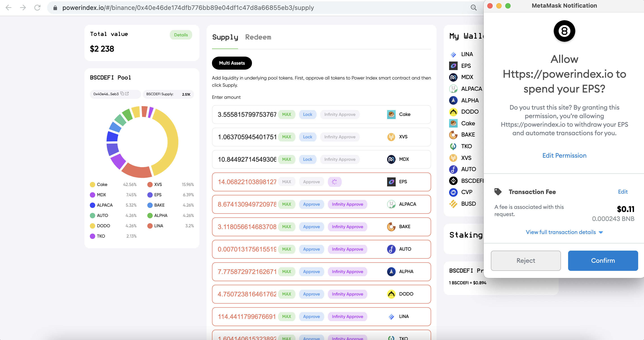Image resolution: width=644 pixels, height=340 pixels.
Task: Infinity Approve the BAKE token
Action: (347, 227)
